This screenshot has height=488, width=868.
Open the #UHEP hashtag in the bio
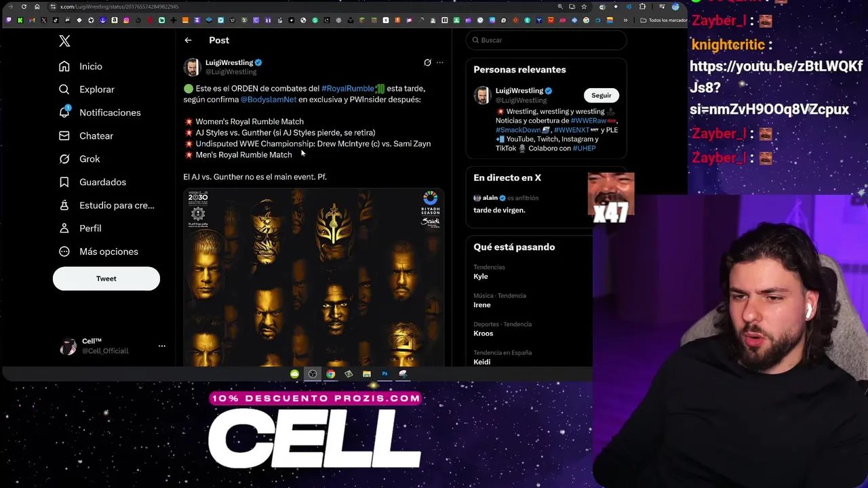pyautogui.click(x=584, y=148)
